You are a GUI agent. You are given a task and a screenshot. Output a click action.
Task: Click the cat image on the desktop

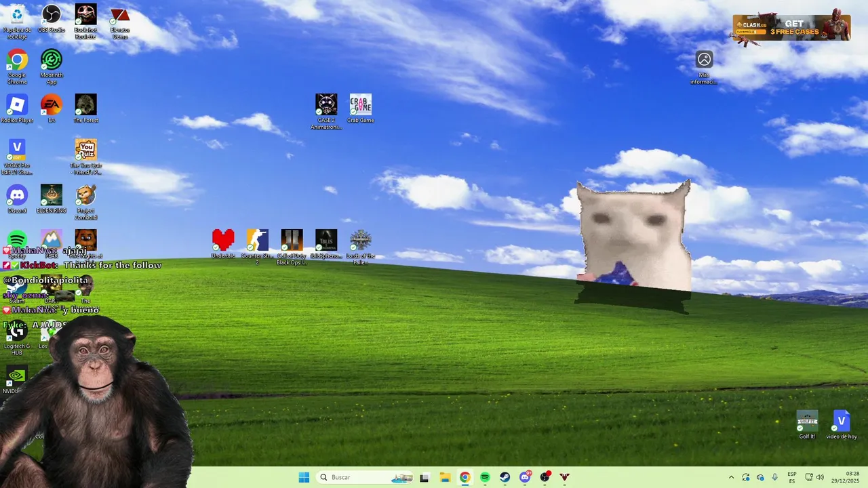[x=634, y=237]
